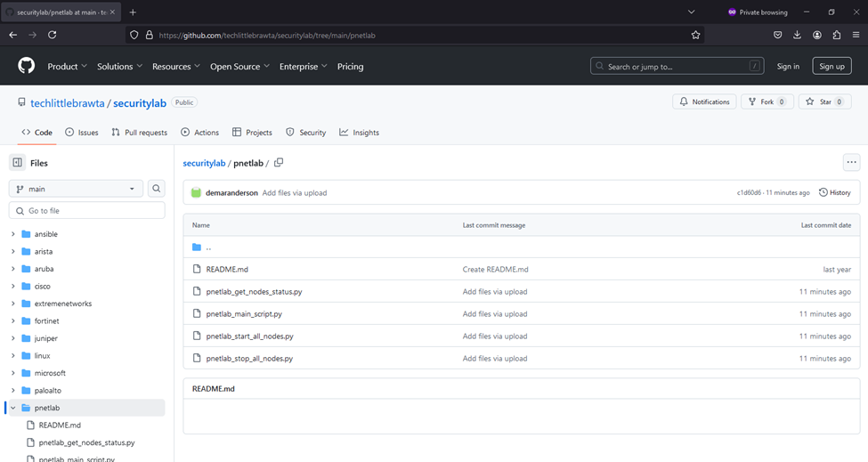Open the Enterprise menu

[304, 67]
